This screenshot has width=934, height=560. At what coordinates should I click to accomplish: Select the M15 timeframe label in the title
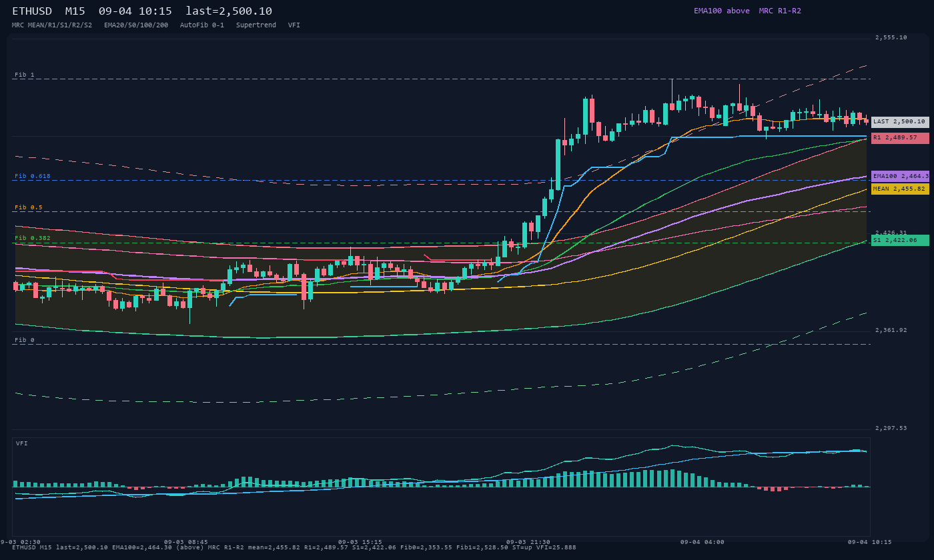click(75, 11)
